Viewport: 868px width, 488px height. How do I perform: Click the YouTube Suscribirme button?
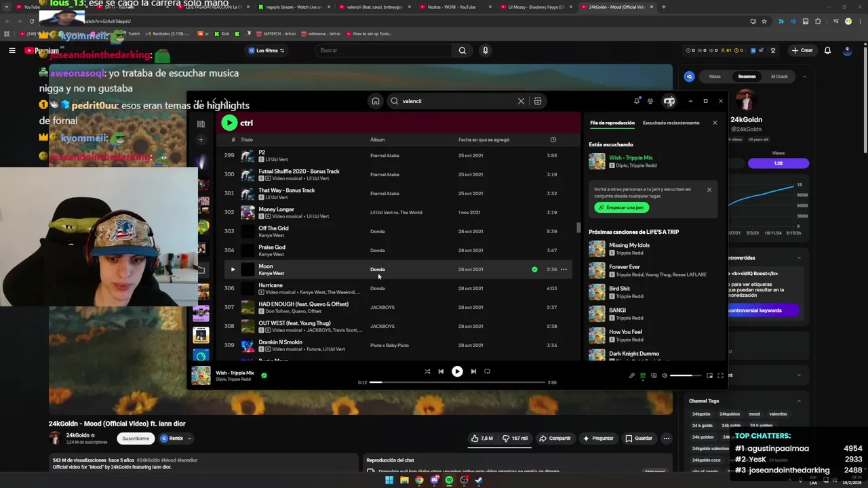pos(136,439)
